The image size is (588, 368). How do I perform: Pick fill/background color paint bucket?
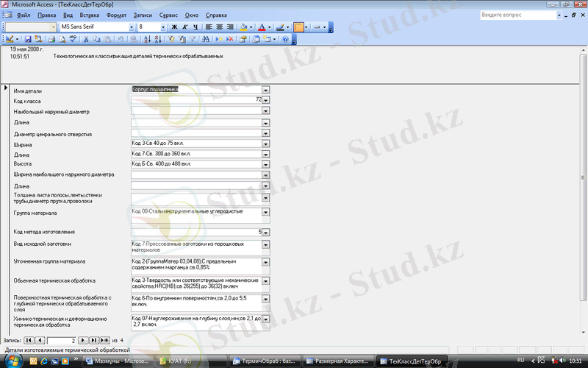click(x=243, y=27)
